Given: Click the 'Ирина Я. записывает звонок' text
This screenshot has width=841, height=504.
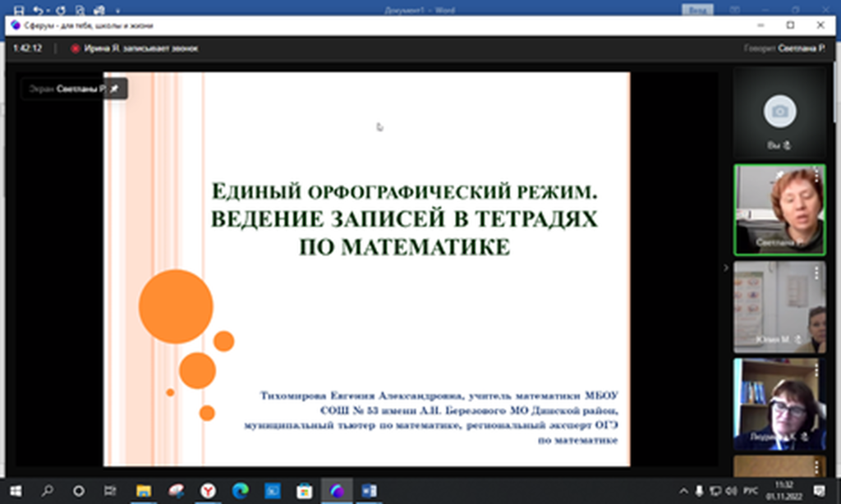Looking at the screenshot, I should click(x=141, y=48).
